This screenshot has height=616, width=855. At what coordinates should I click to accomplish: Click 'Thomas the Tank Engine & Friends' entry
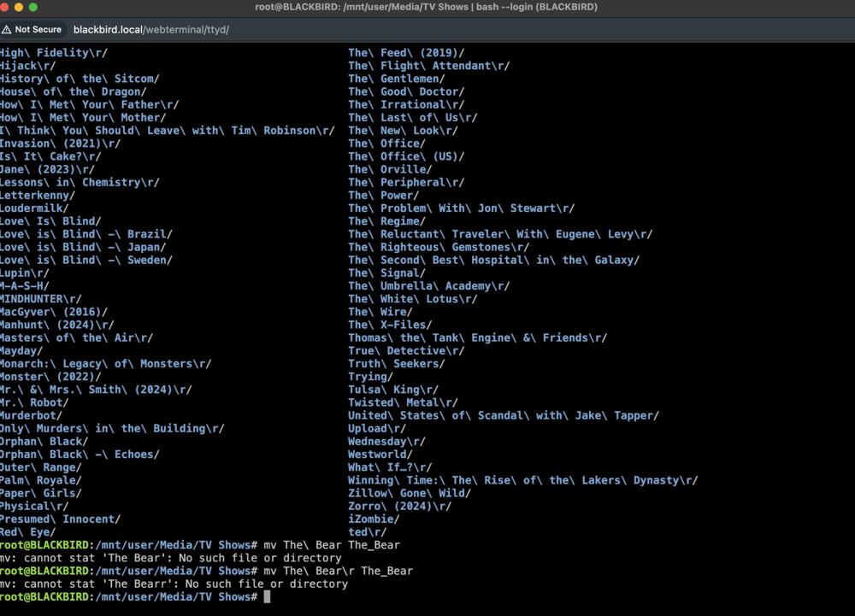[478, 338]
